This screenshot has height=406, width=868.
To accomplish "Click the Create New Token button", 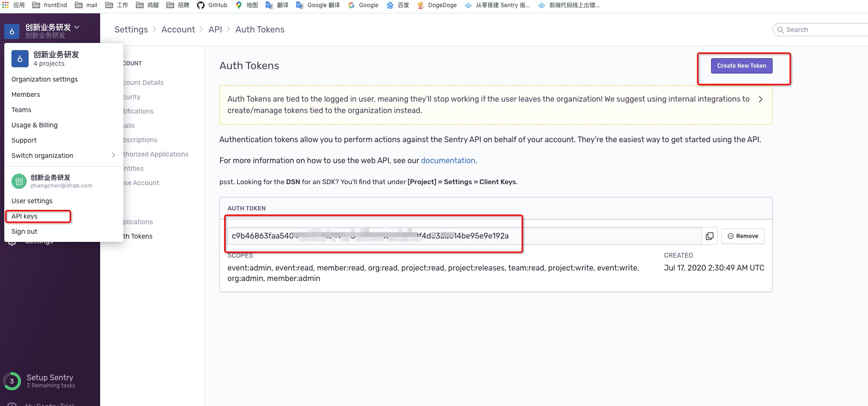I will click(x=741, y=66).
